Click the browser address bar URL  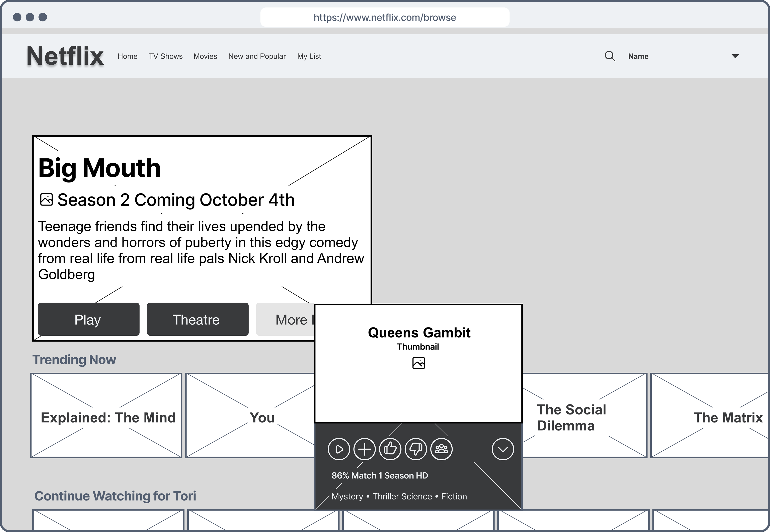coord(385,17)
